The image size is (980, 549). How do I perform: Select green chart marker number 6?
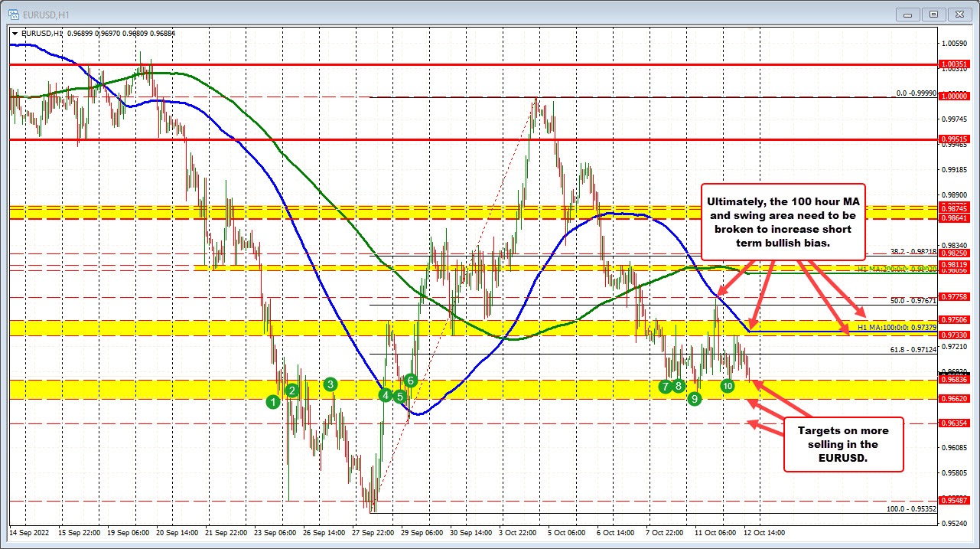pos(411,379)
